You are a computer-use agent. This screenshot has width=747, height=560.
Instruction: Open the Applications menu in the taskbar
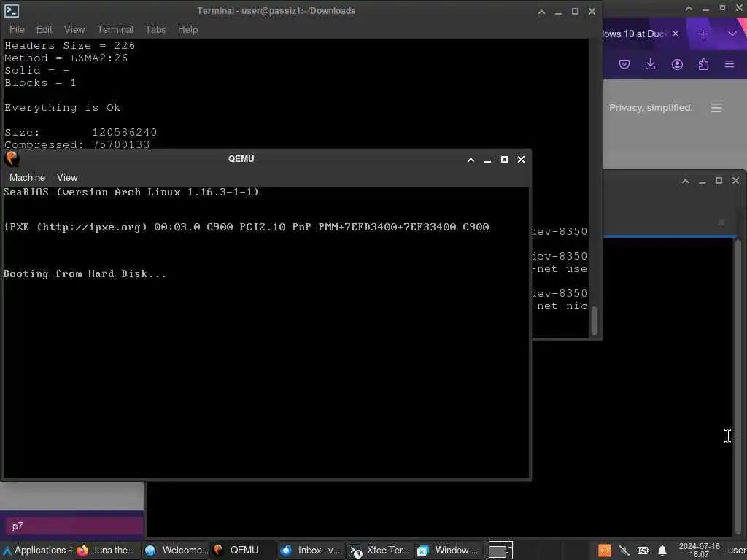[x=37, y=551]
